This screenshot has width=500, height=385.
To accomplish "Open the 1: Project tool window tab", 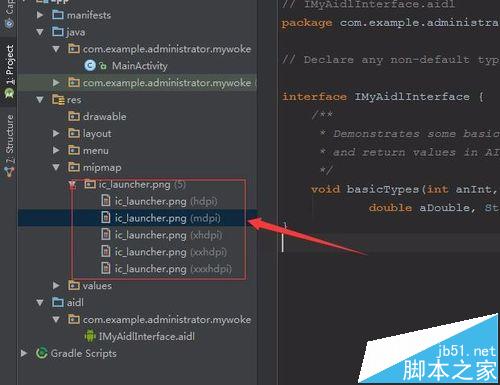I will [9, 71].
